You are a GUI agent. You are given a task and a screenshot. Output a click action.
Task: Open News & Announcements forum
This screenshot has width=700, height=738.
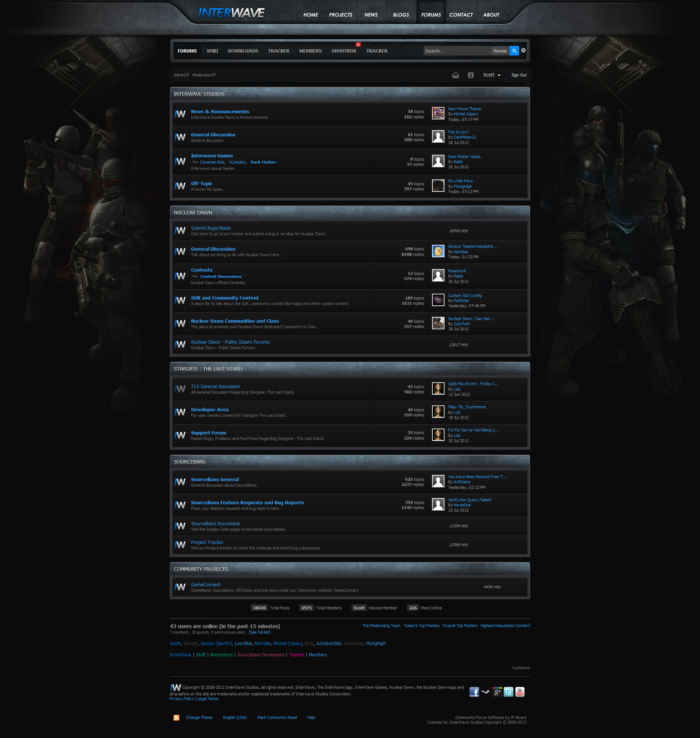[x=220, y=112]
